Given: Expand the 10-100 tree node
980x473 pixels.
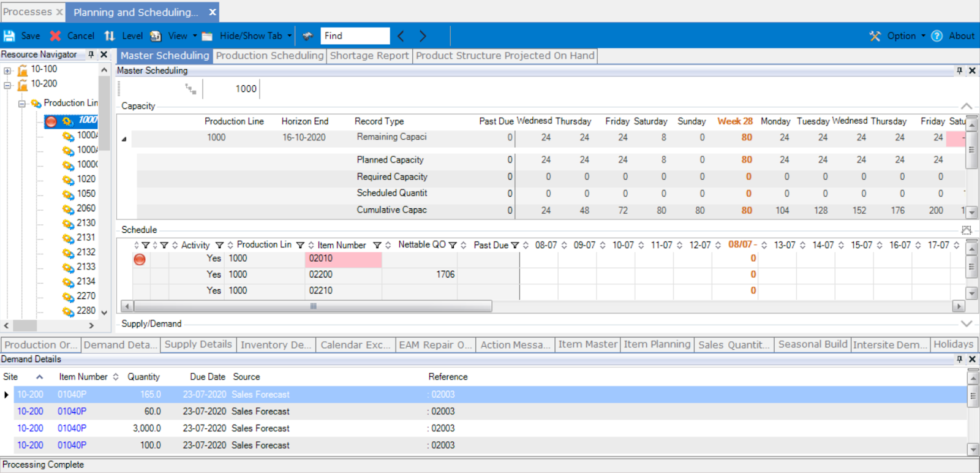Looking at the screenshot, I should tap(7, 70).
